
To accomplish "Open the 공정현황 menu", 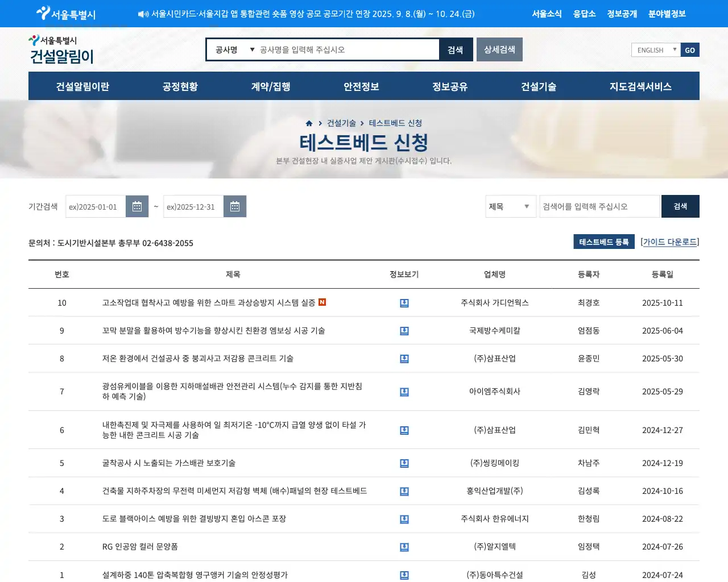I will [x=180, y=86].
